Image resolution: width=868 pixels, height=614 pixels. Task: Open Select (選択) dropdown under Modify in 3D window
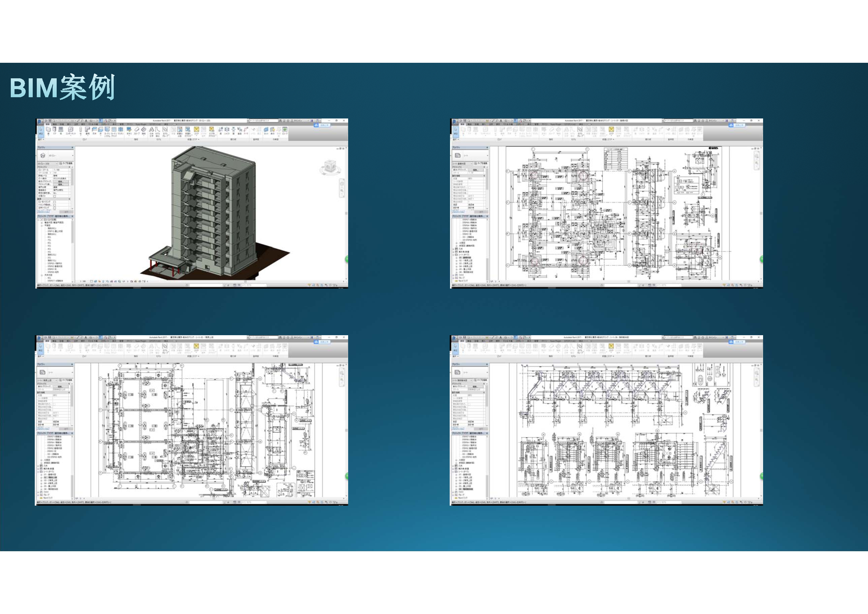point(41,140)
